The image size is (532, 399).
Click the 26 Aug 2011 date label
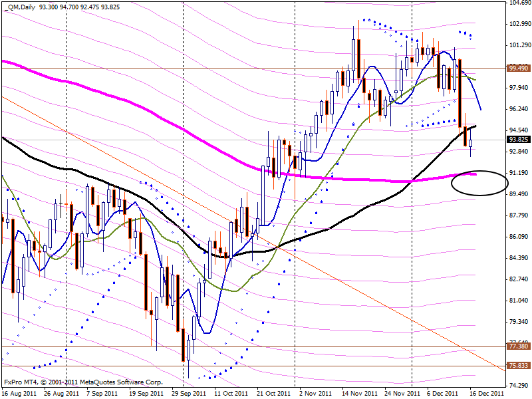point(61,394)
